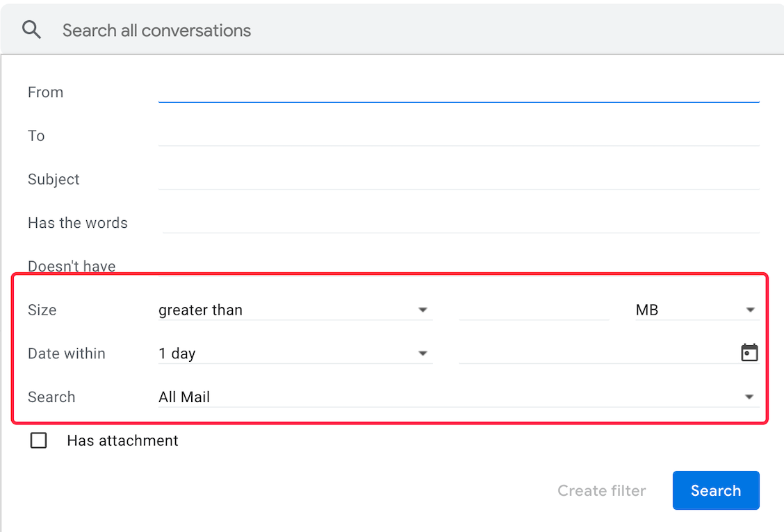
Task: Open the Size 'greater than' dropdown
Action: pos(295,310)
